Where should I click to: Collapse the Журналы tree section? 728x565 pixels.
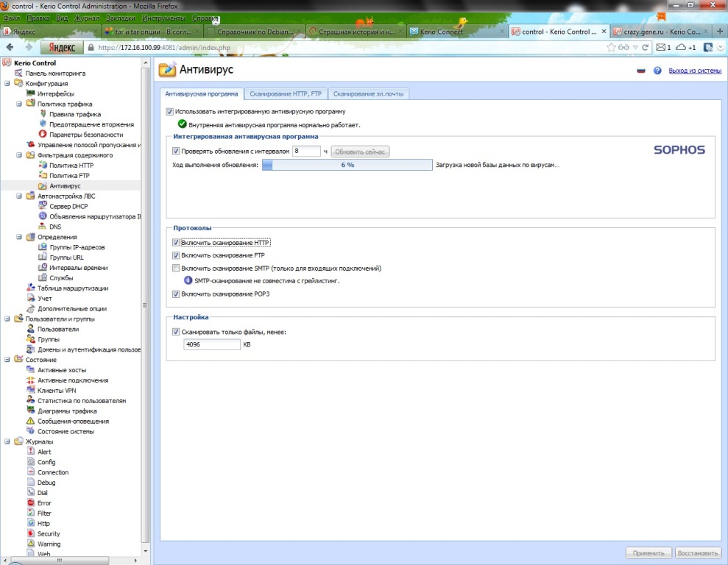[7, 441]
